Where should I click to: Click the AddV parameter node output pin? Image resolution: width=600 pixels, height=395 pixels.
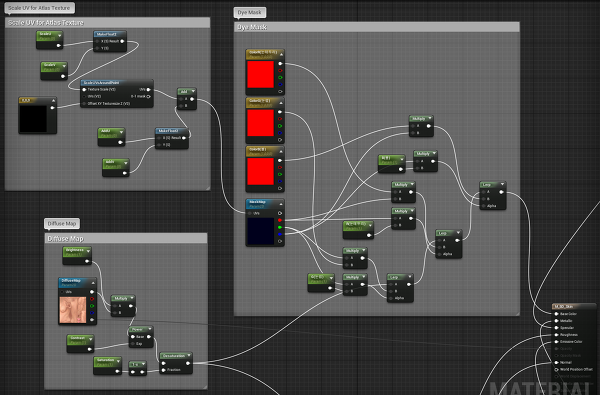pos(125,173)
